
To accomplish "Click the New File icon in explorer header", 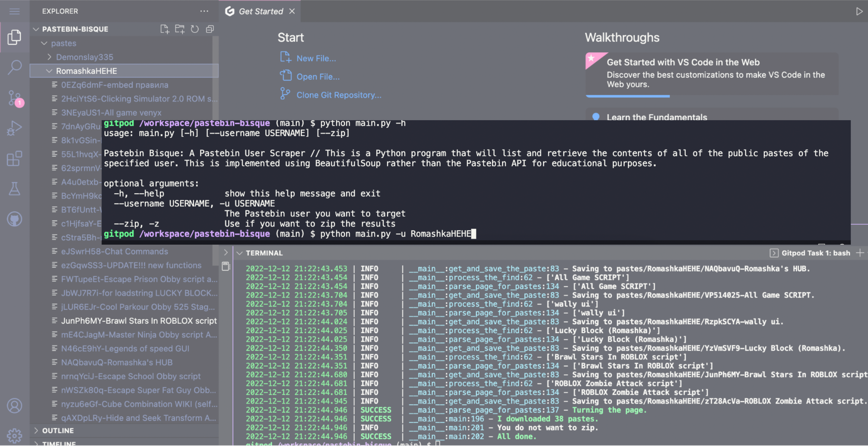I will point(164,29).
